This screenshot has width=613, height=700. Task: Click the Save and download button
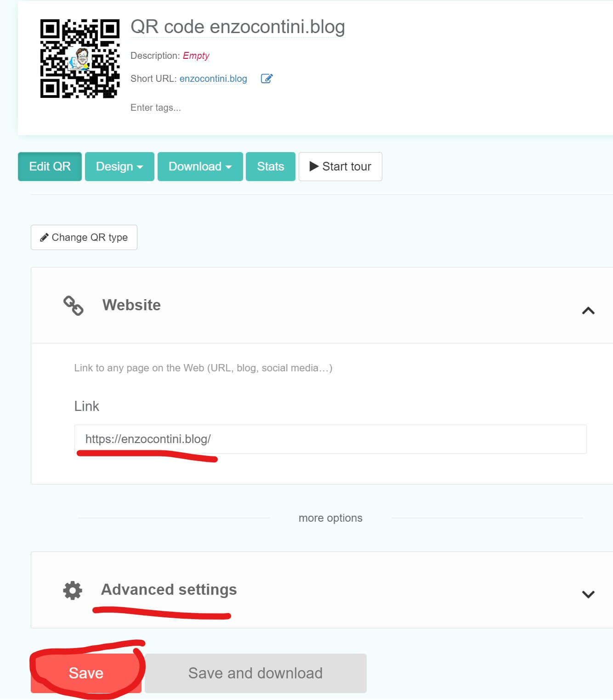[255, 673]
